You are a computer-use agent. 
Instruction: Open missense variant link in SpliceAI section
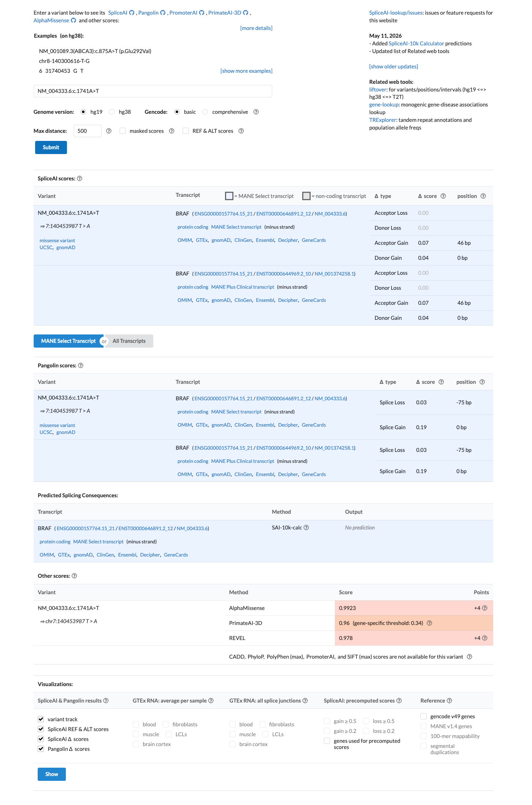click(x=57, y=241)
